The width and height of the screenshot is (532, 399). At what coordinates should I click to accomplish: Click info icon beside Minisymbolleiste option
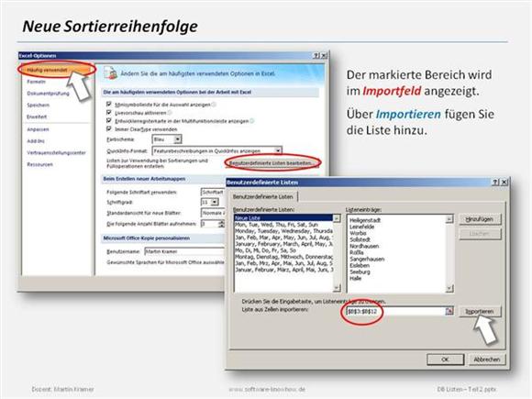[x=214, y=105]
